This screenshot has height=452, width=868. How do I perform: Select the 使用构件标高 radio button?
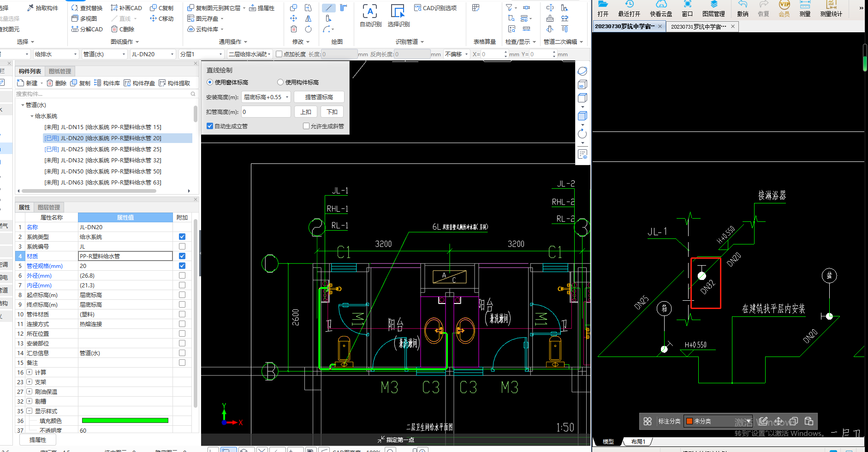point(280,83)
